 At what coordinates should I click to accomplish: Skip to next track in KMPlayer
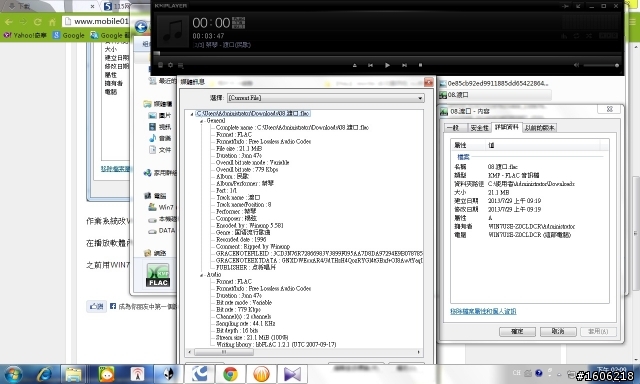(404, 65)
